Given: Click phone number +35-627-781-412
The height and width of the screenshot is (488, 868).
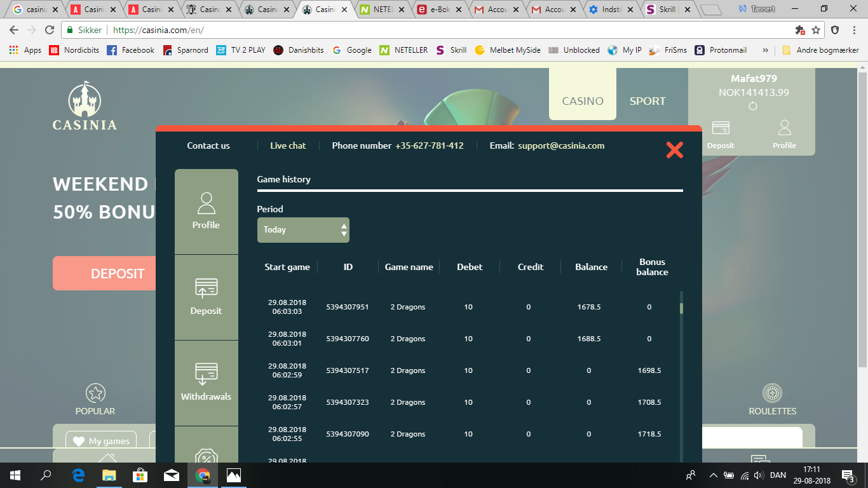Looking at the screenshot, I should tap(430, 146).
